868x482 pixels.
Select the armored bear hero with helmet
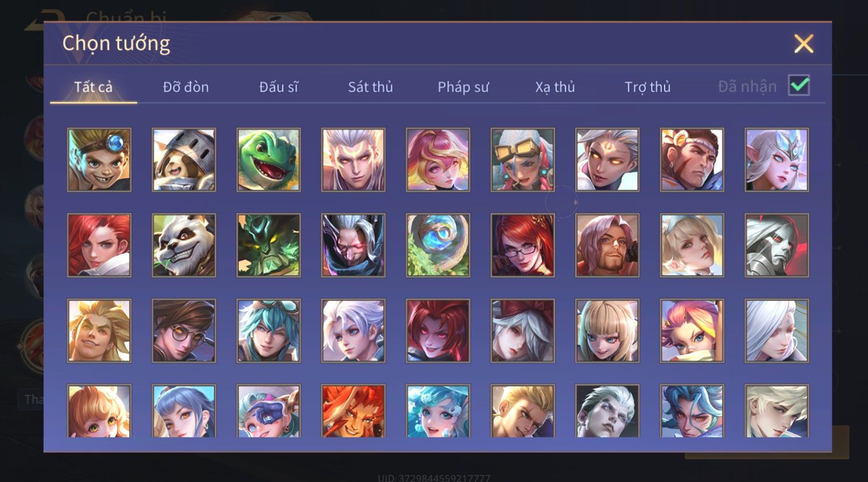[x=184, y=160]
